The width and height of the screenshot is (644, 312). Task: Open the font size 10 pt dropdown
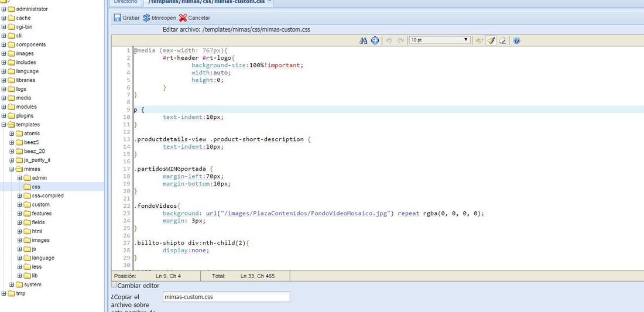[x=440, y=40]
